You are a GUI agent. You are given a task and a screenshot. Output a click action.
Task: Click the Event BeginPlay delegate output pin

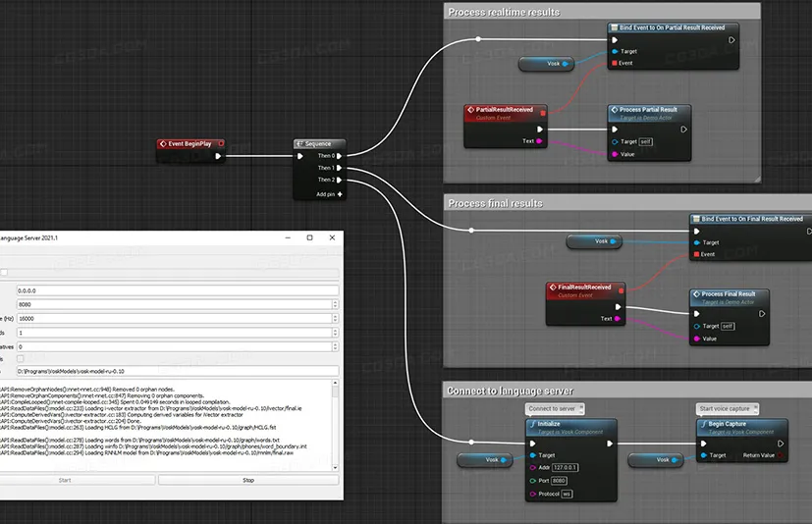pos(221,143)
